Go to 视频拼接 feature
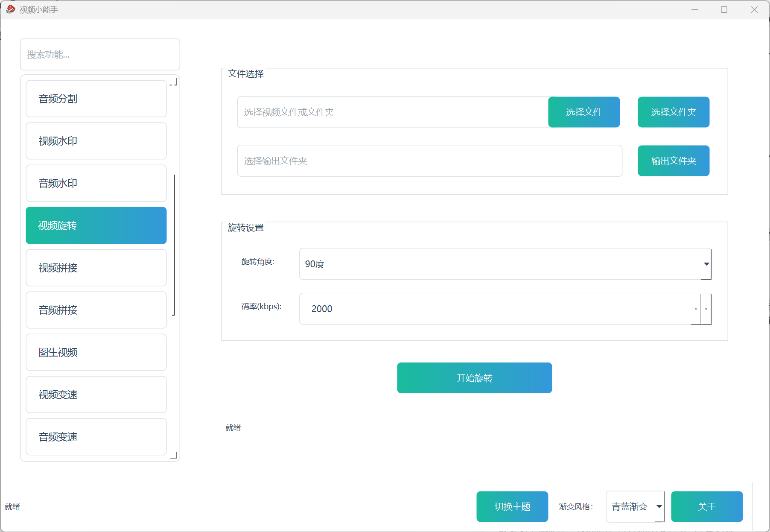 tap(96, 268)
